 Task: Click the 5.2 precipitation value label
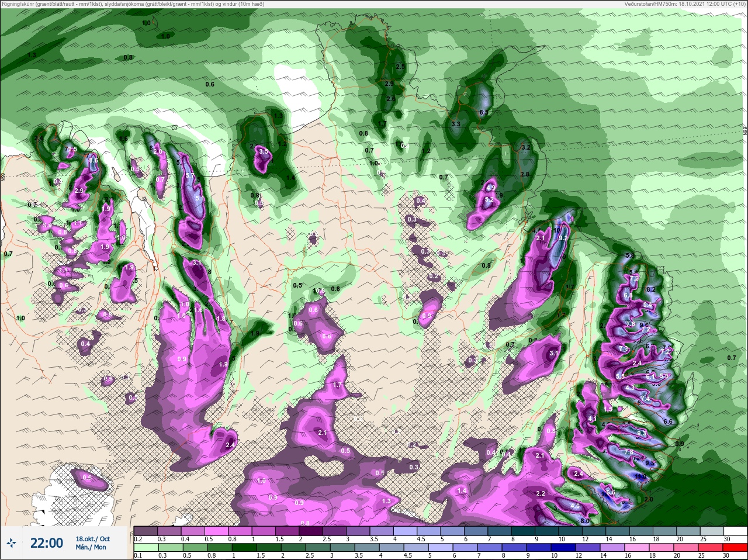[489, 200]
